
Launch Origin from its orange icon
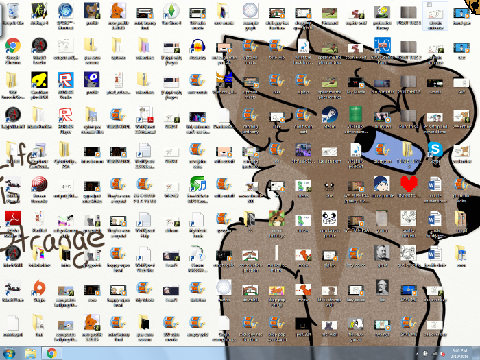pos(39,288)
